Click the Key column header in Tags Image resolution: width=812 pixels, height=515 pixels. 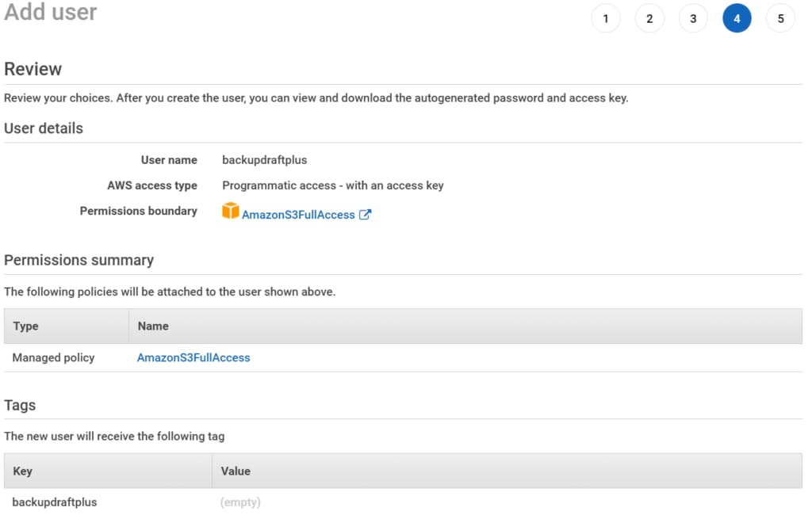pos(108,471)
